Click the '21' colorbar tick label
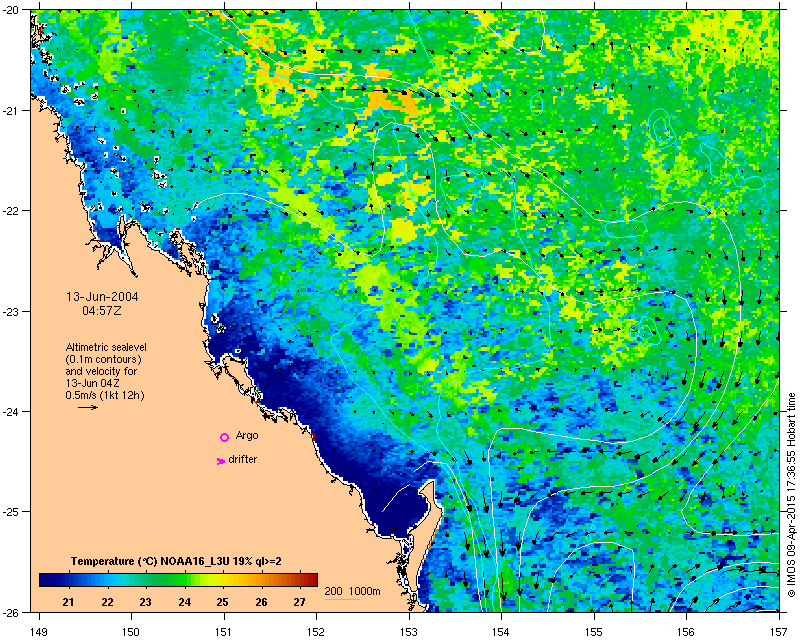The image size is (800, 640). click(x=68, y=602)
